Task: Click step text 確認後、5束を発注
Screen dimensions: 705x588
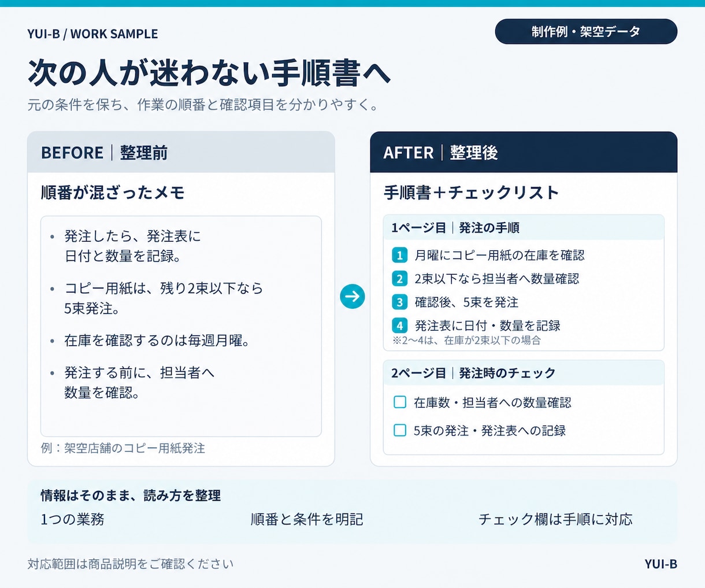Action: [466, 302]
